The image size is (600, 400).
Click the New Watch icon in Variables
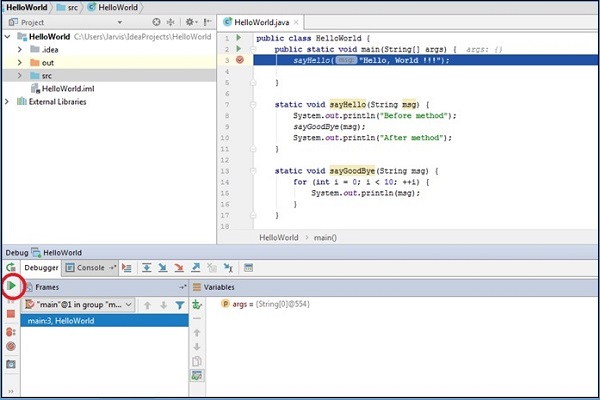tap(197, 303)
